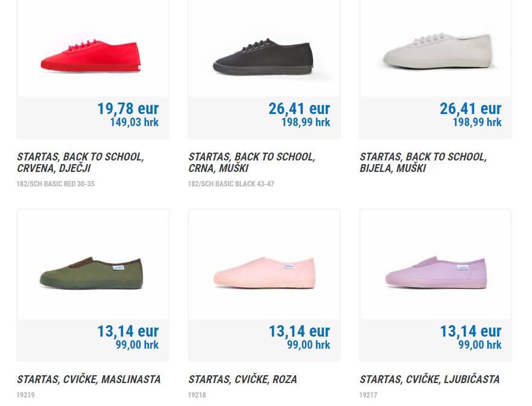Open Startas Back to School Bijela Muški title

[x=423, y=162]
